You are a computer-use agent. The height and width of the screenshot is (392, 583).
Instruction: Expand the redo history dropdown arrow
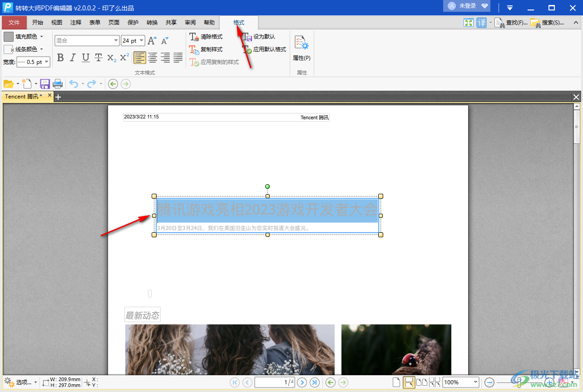pos(100,83)
